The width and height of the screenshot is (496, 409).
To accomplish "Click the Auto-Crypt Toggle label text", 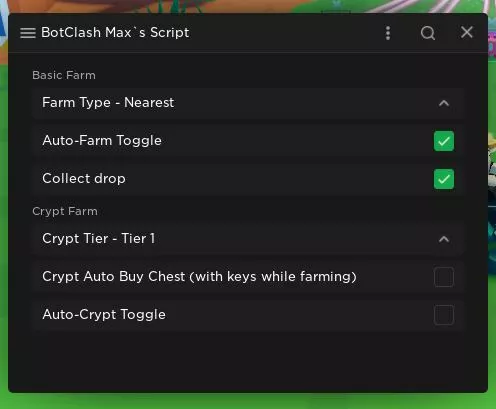I will (104, 315).
